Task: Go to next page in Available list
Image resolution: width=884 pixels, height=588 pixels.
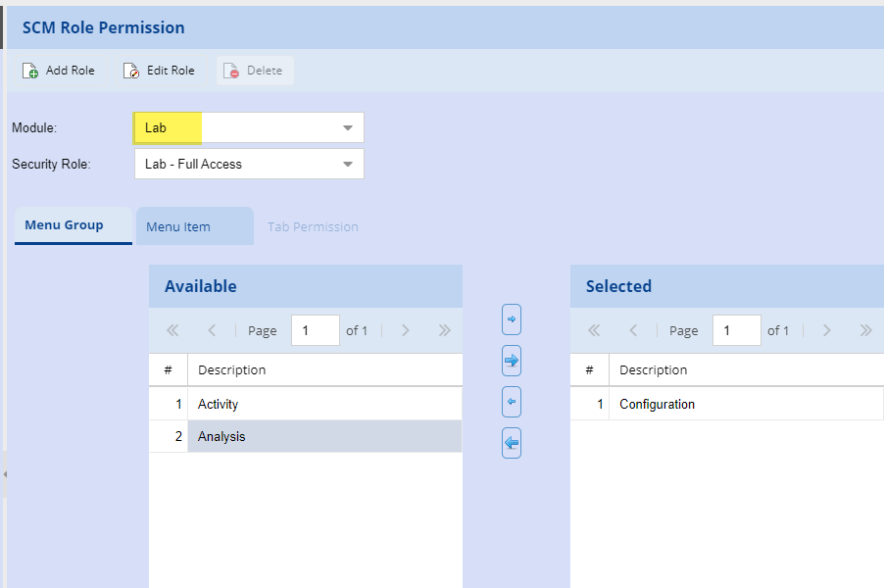Action: (x=405, y=330)
